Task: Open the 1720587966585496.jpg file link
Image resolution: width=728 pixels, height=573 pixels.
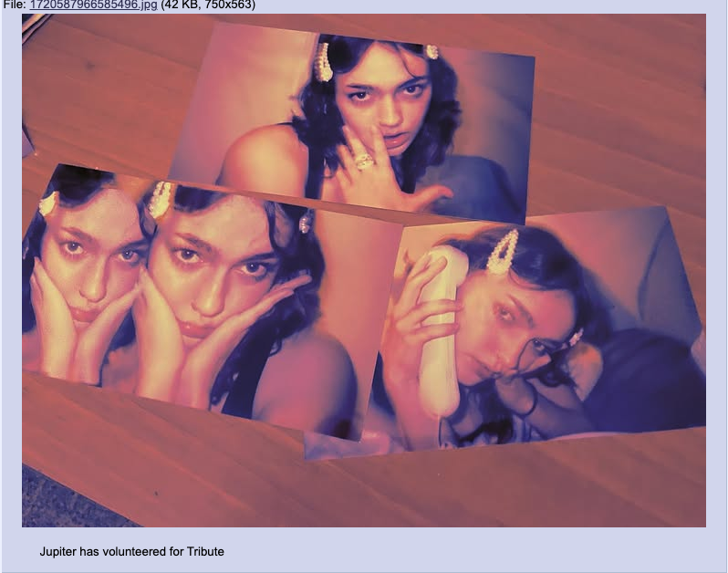Action: click(93, 5)
